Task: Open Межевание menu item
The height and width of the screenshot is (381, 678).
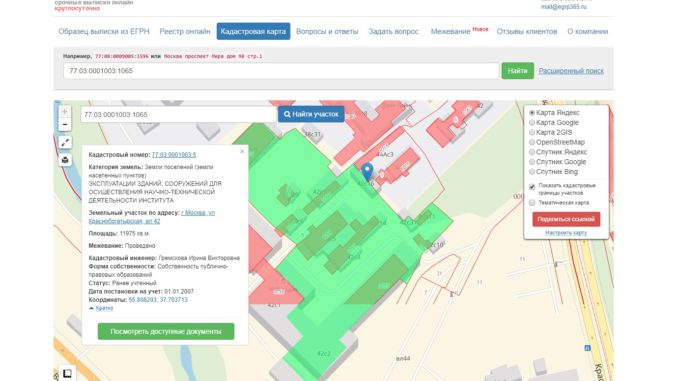Action: click(451, 31)
